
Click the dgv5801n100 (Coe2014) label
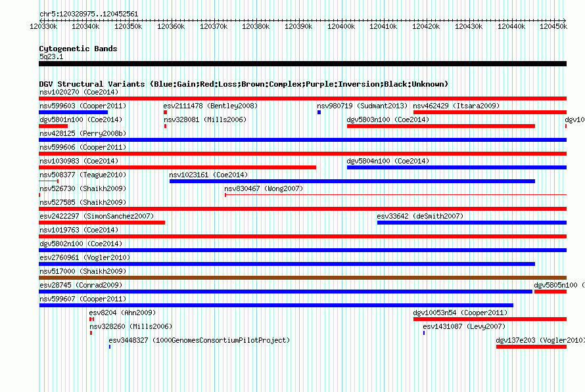click(81, 120)
